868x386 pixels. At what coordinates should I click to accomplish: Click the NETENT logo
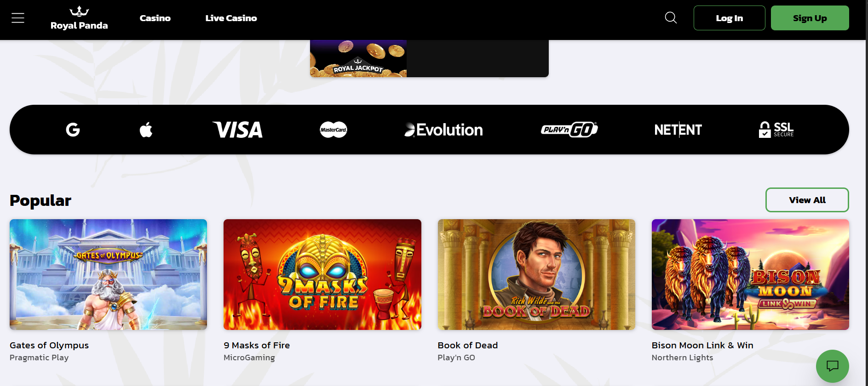(x=678, y=130)
